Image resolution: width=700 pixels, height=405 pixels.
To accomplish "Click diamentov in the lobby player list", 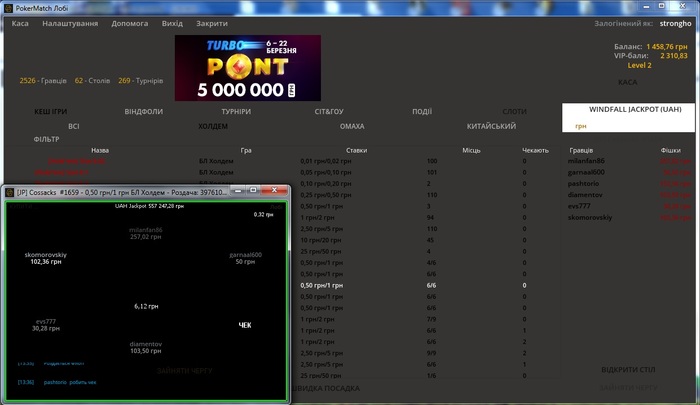I will (585, 195).
